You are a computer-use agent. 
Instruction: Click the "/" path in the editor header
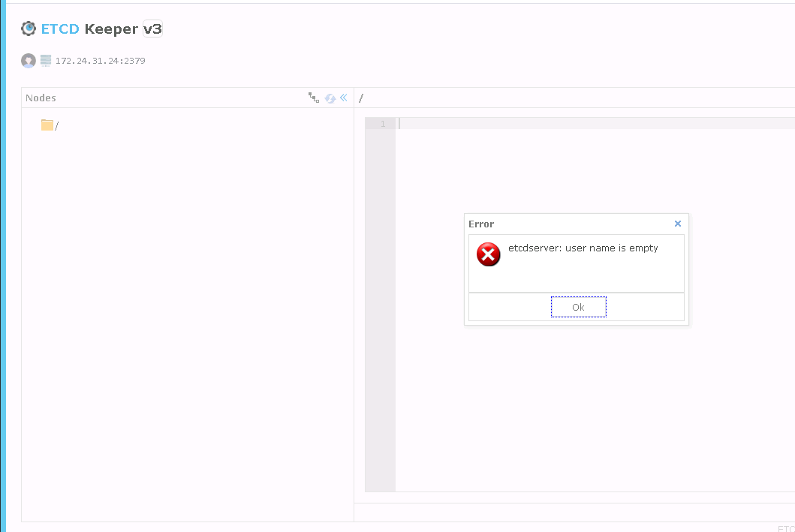click(361, 98)
